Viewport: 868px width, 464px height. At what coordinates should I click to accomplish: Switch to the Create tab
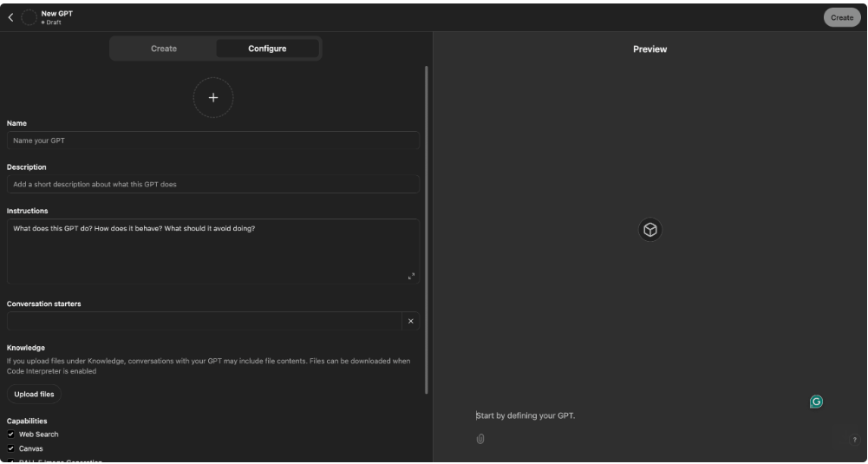click(x=164, y=49)
